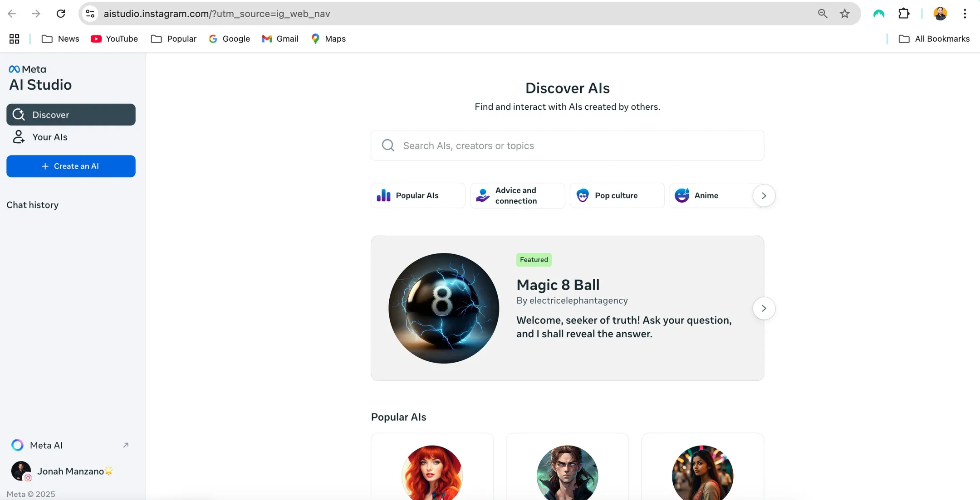Click the Meta logo in sidebar

[x=27, y=69]
